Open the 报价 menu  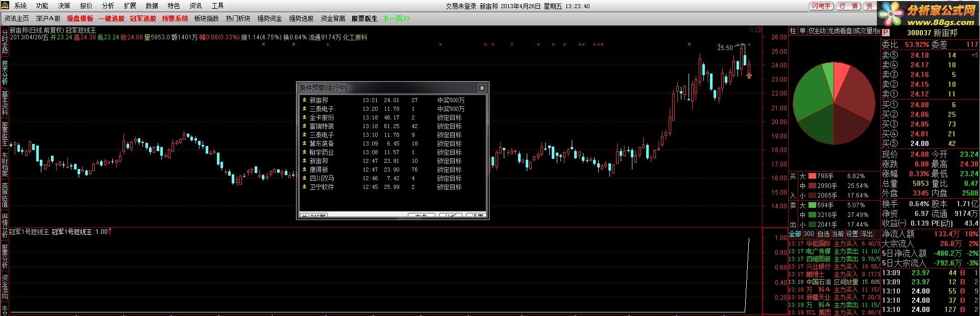click(86, 6)
